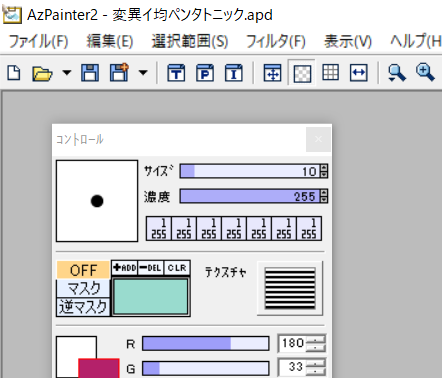Select the OFF mask mode
Viewport: 442px width, 378px height.
[83, 270]
